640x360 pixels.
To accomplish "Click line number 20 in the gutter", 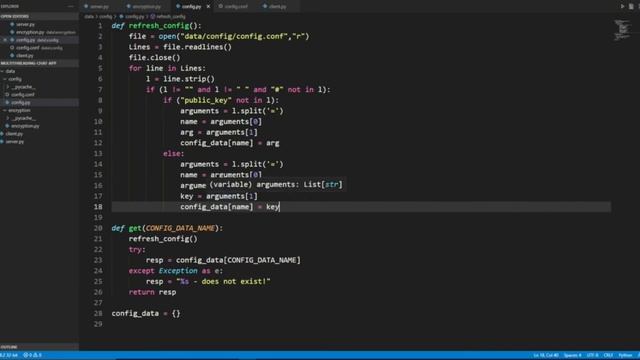I will point(98,228).
